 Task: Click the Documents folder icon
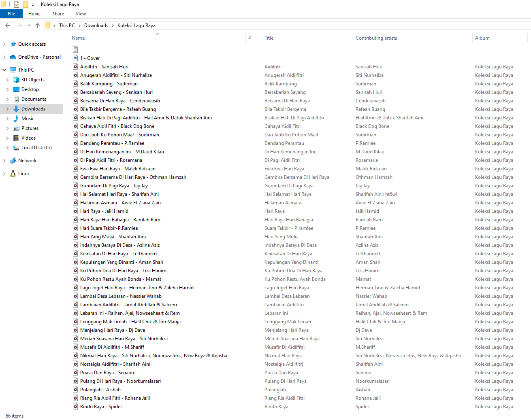[x=16, y=99]
